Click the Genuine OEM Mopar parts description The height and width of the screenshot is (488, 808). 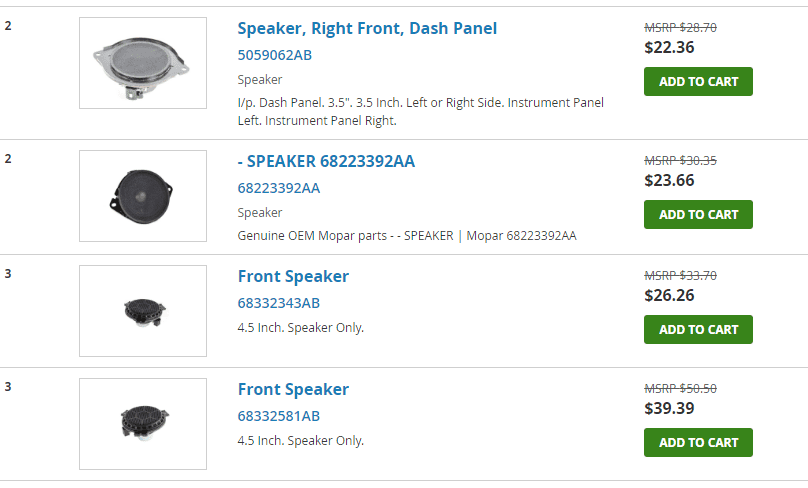click(407, 235)
